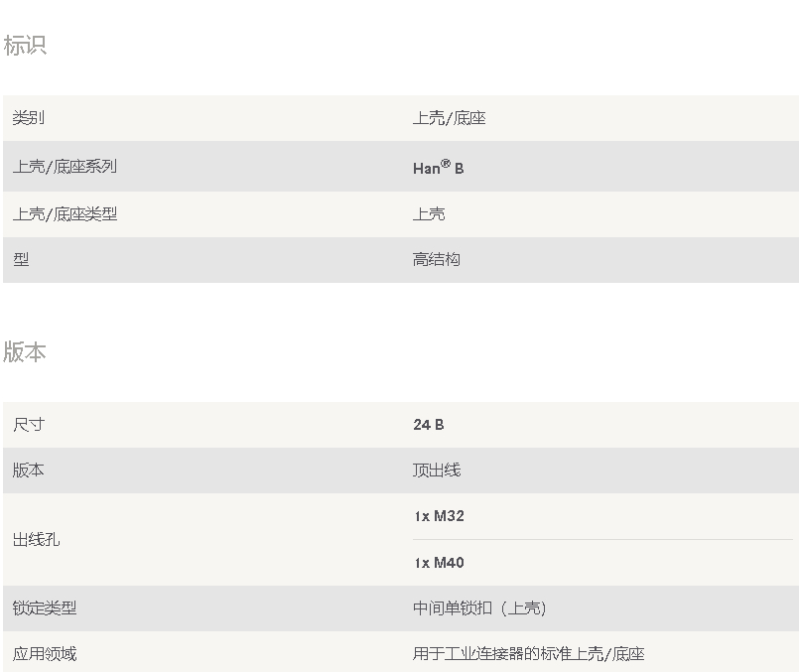Click the 尺寸 row label
This screenshot has height=672, width=799.
point(29,424)
